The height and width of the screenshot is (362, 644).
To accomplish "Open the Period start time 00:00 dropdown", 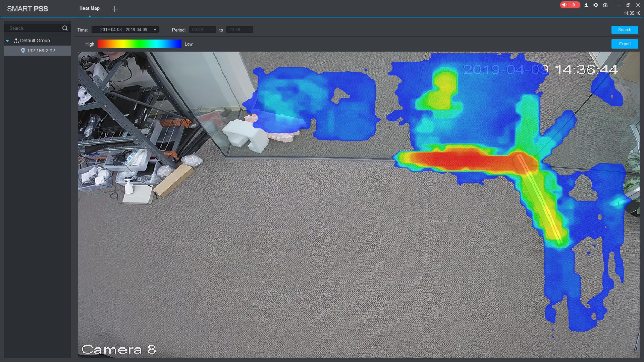I will 202,30.
